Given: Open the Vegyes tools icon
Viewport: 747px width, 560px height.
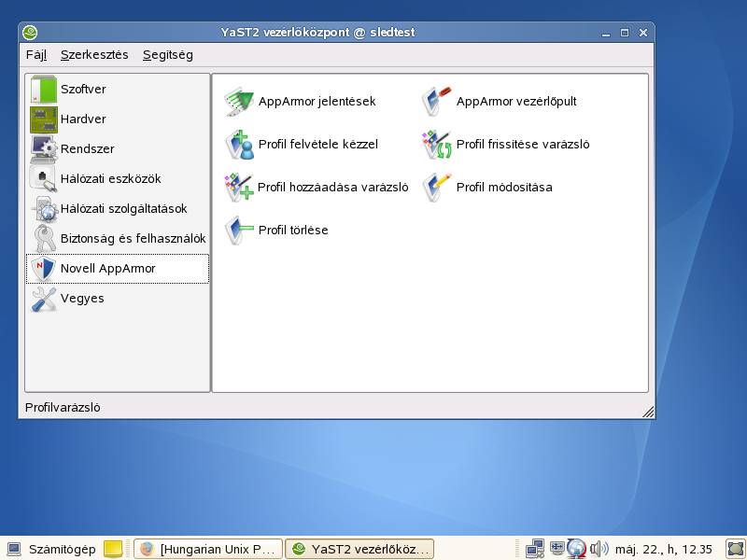Looking at the screenshot, I should coord(44,299).
